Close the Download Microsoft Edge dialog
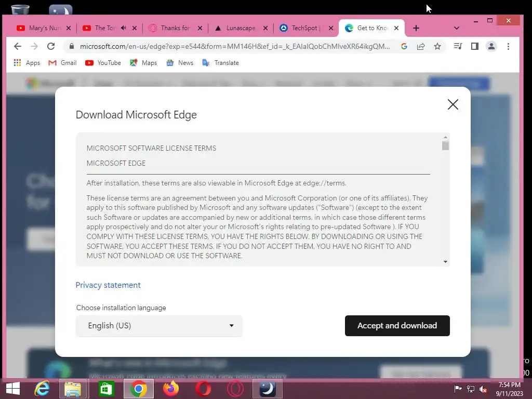The height and width of the screenshot is (399, 532). (453, 104)
